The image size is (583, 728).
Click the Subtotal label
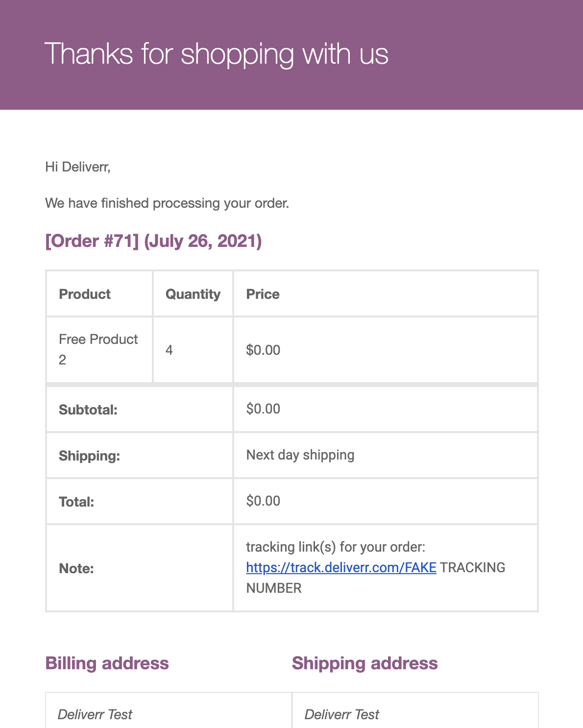pyautogui.click(x=88, y=410)
